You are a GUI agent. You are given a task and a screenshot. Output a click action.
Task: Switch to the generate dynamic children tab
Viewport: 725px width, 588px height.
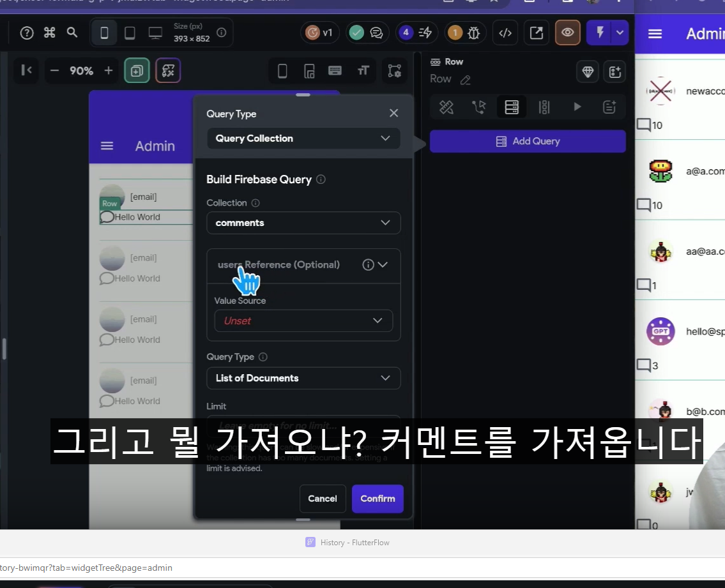point(544,107)
